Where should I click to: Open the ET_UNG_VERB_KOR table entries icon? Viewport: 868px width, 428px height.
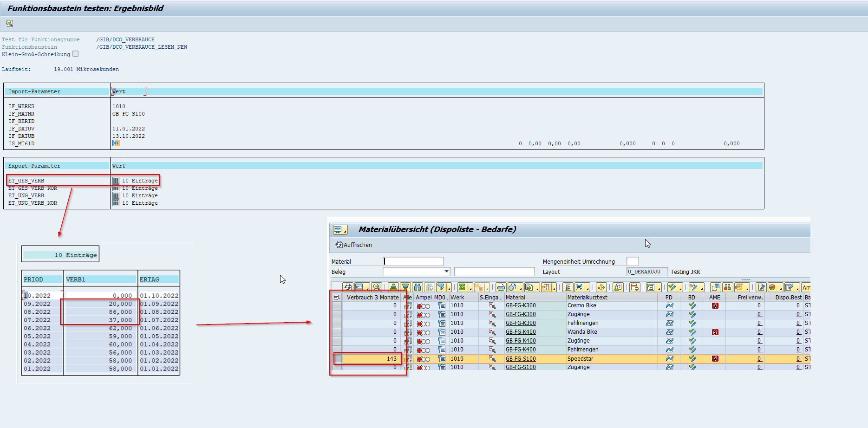point(116,203)
